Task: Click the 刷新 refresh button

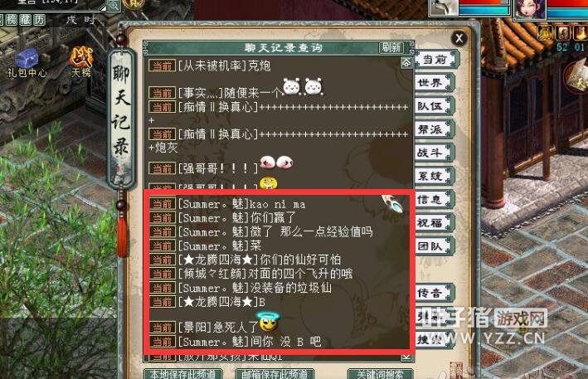Action: tap(391, 47)
